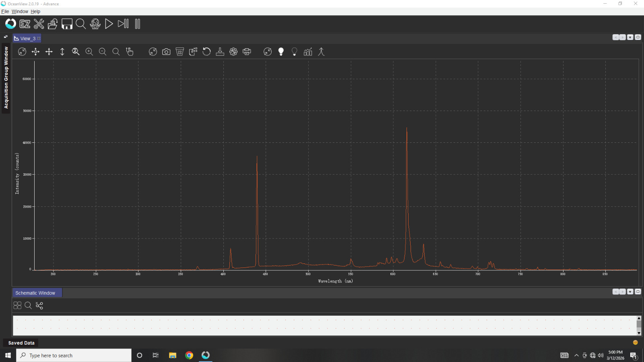Pause acquisition with the pause button

138,24
